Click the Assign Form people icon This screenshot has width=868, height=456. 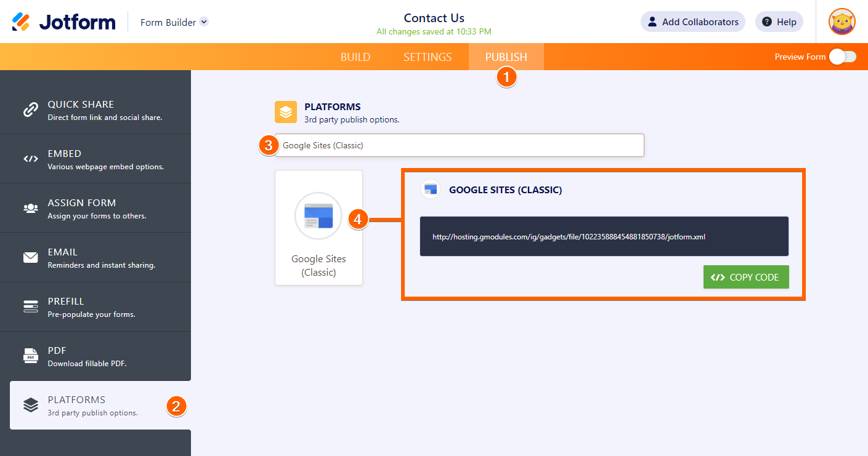[x=30, y=208]
